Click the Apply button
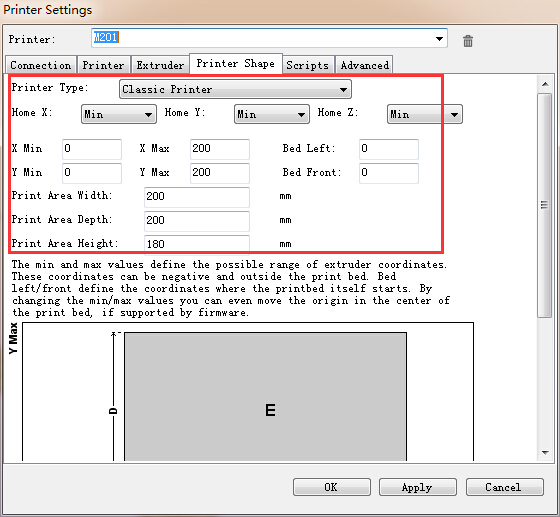 [418, 487]
